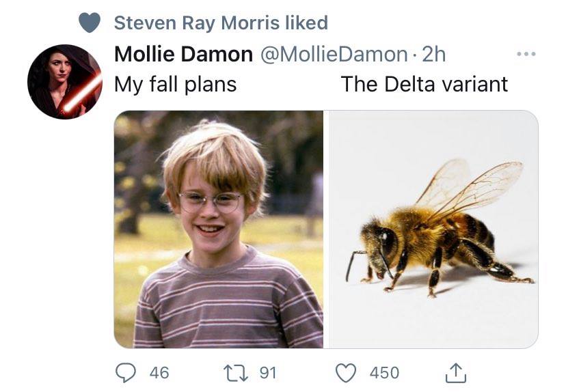The image size is (566, 392).
Task: Open the honeybee photo
Action: 431,229
